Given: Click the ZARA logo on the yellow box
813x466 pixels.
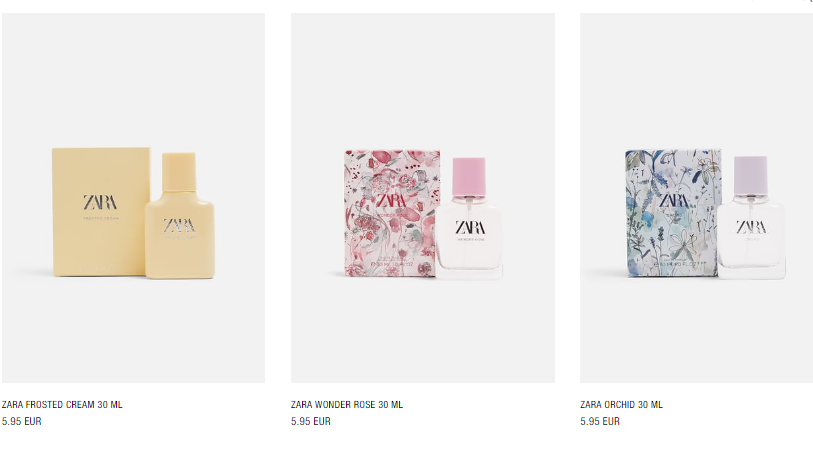Looking at the screenshot, I should tap(100, 202).
